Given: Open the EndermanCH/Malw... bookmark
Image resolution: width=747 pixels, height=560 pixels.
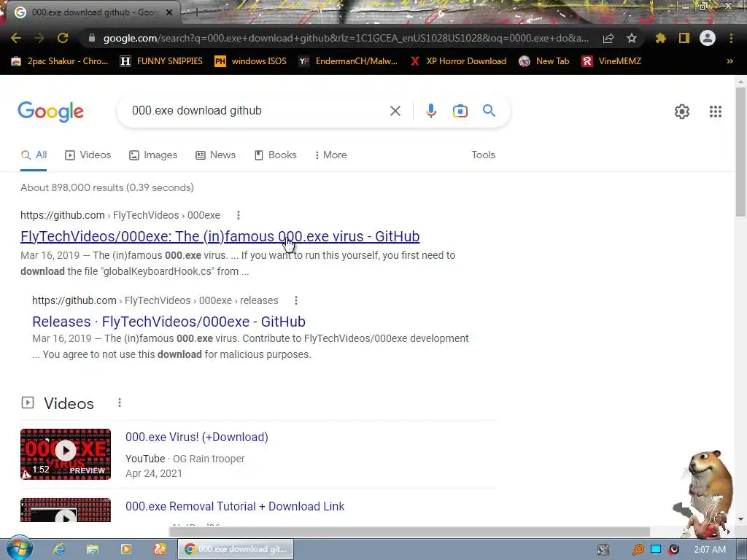Looking at the screenshot, I should (x=348, y=61).
